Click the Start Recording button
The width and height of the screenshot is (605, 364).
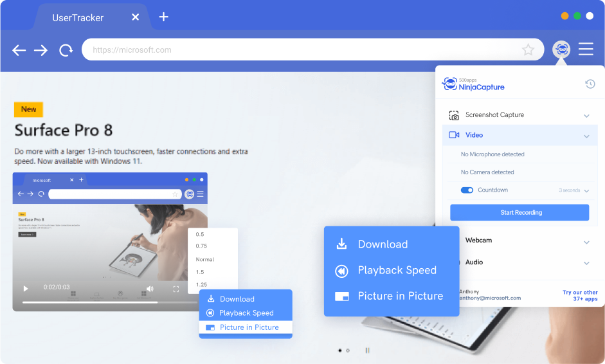(519, 213)
